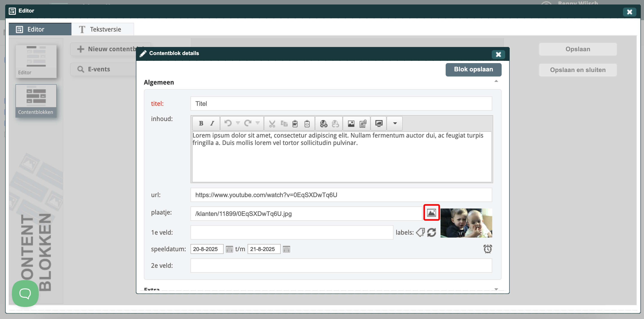Toggle bold formatting in inhoud toolbar

pyautogui.click(x=201, y=123)
